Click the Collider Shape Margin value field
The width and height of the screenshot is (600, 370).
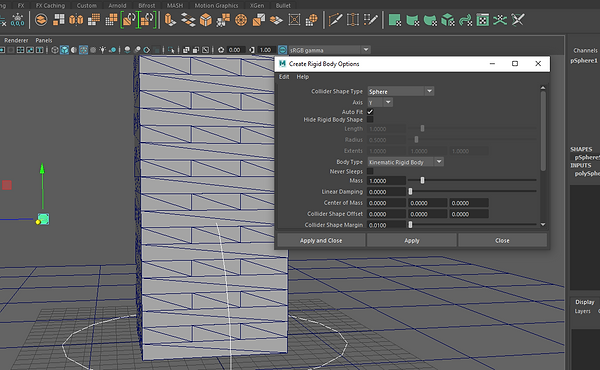click(x=386, y=225)
